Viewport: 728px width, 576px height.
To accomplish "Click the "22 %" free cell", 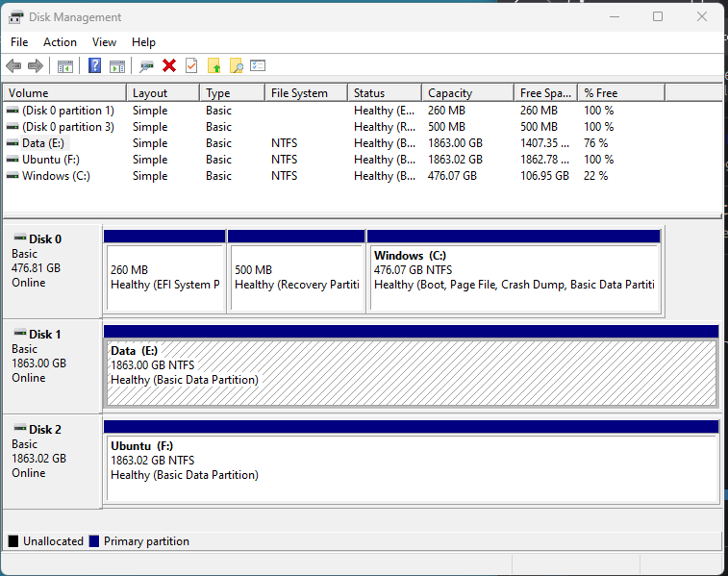I will click(595, 176).
